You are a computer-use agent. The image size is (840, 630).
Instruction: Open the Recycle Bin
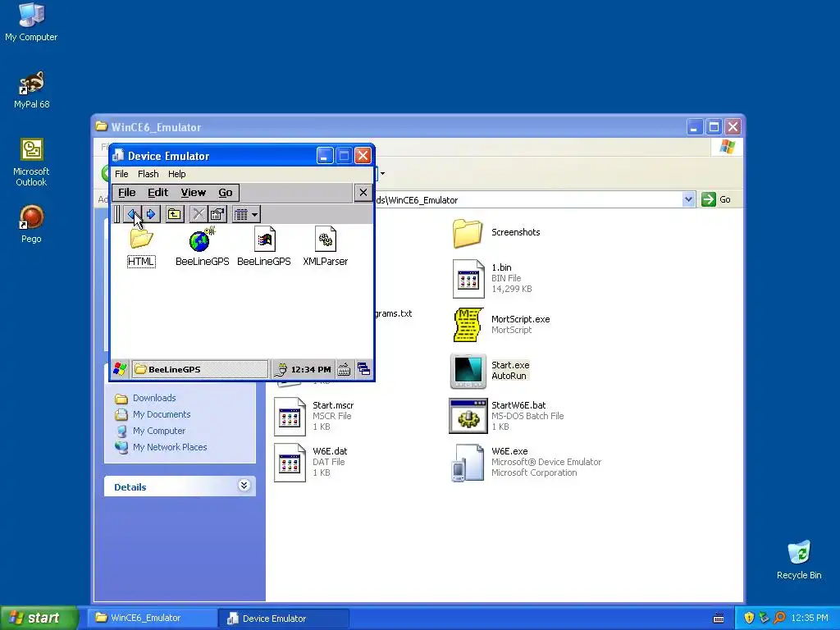(799, 559)
